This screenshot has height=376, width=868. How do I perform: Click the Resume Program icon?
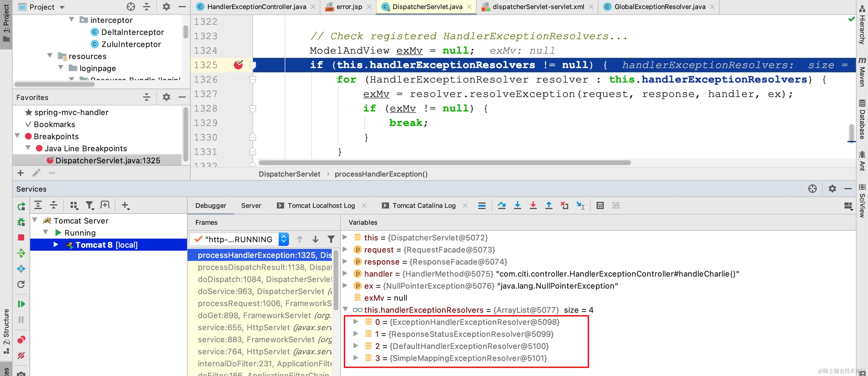21,304
